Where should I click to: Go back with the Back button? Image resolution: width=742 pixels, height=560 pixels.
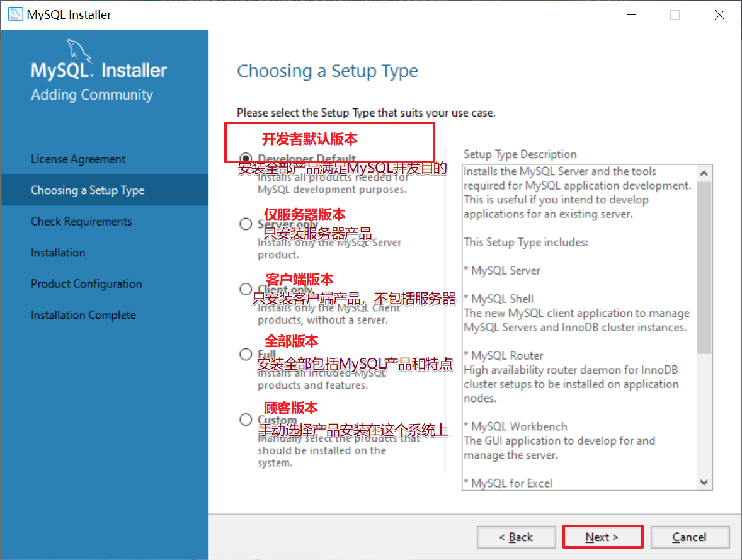point(517,537)
